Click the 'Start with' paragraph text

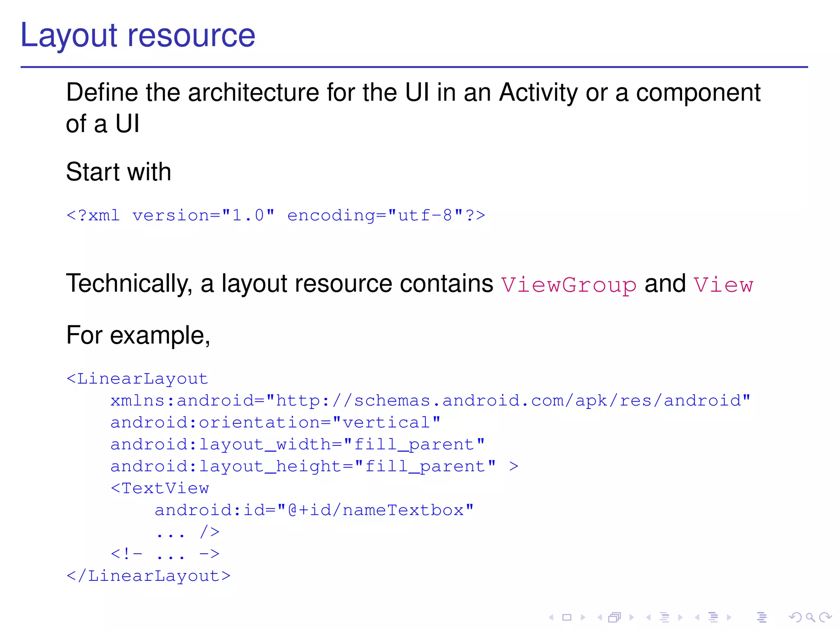pos(119,171)
